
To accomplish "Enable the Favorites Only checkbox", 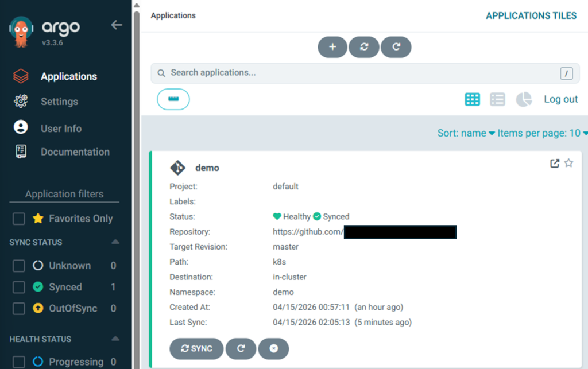I will pyautogui.click(x=19, y=219).
